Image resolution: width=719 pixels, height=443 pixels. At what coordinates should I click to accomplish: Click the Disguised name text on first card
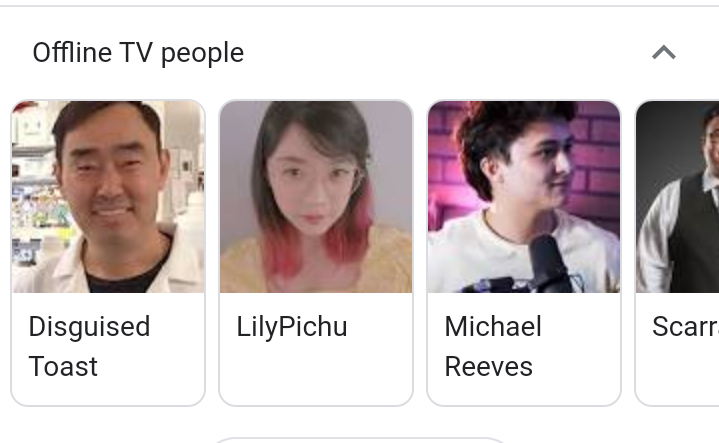89,327
